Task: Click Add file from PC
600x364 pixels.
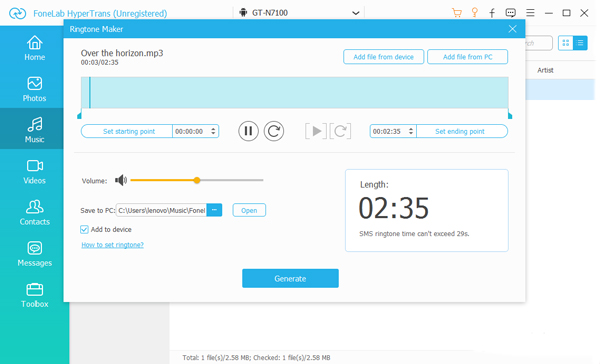Action: [x=468, y=57]
